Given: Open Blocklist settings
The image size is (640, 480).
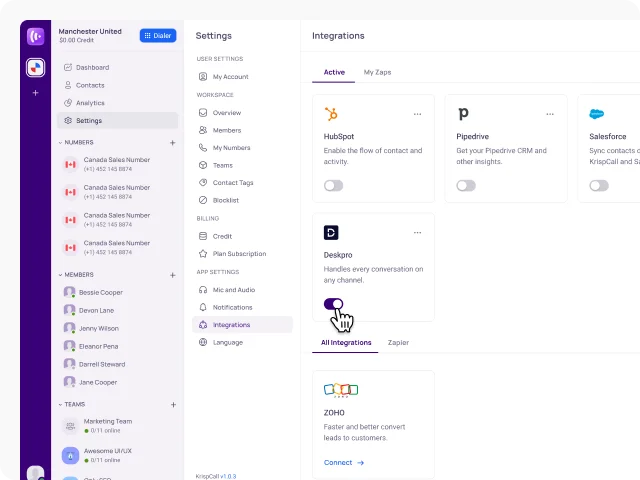Looking at the screenshot, I should [219, 200].
